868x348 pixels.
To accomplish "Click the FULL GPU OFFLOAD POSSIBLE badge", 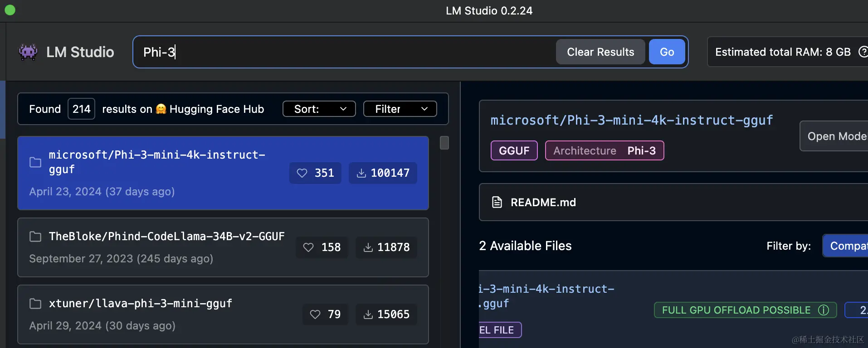I will (745, 310).
